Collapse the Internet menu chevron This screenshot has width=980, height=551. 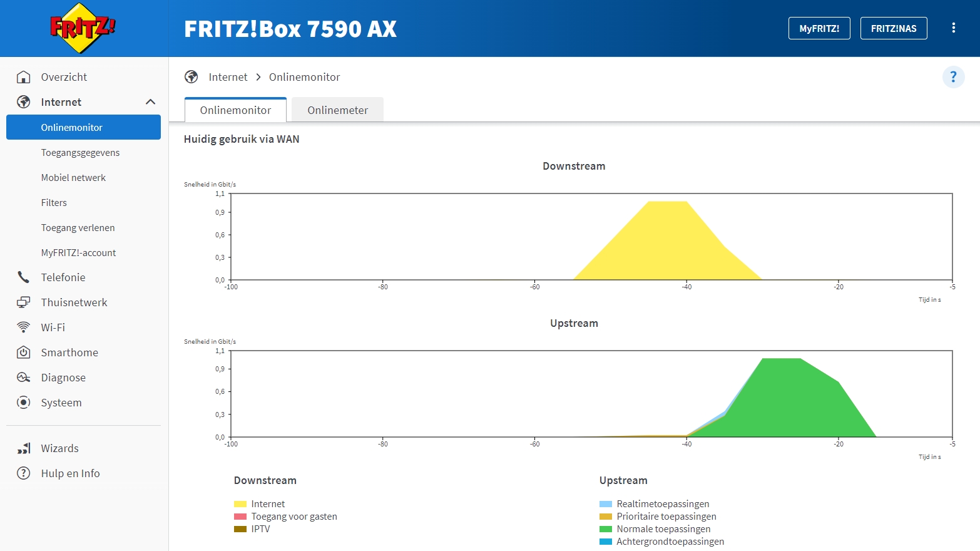tap(150, 102)
